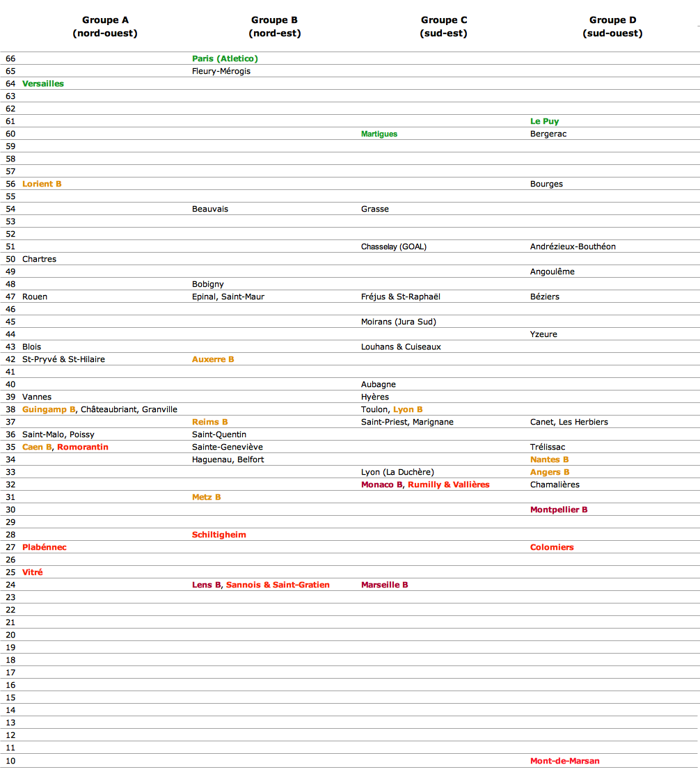The width and height of the screenshot is (700, 781).
Task: Select Chartres in row 50
Action: (x=39, y=259)
